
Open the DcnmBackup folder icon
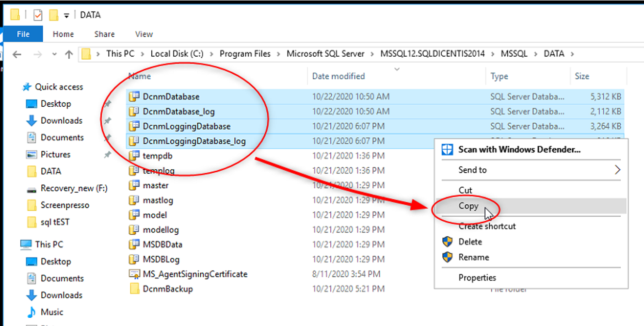coord(134,289)
